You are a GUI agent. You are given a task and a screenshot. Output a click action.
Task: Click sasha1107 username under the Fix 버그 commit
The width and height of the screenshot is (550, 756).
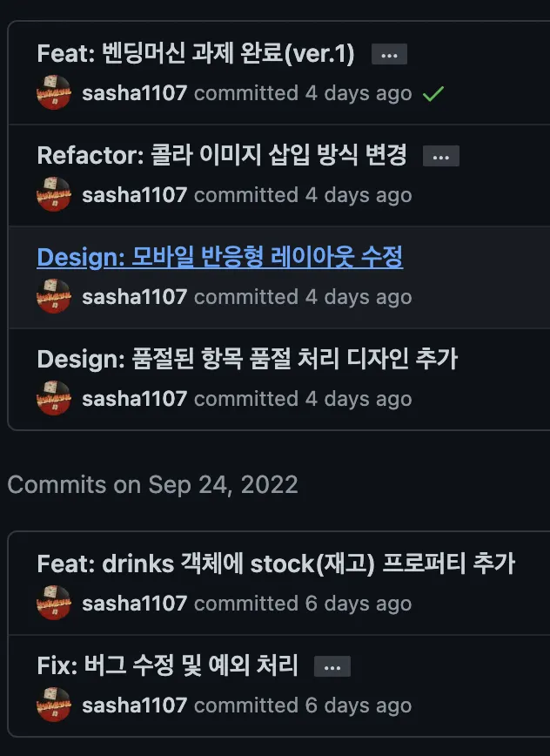click(134, 705)
